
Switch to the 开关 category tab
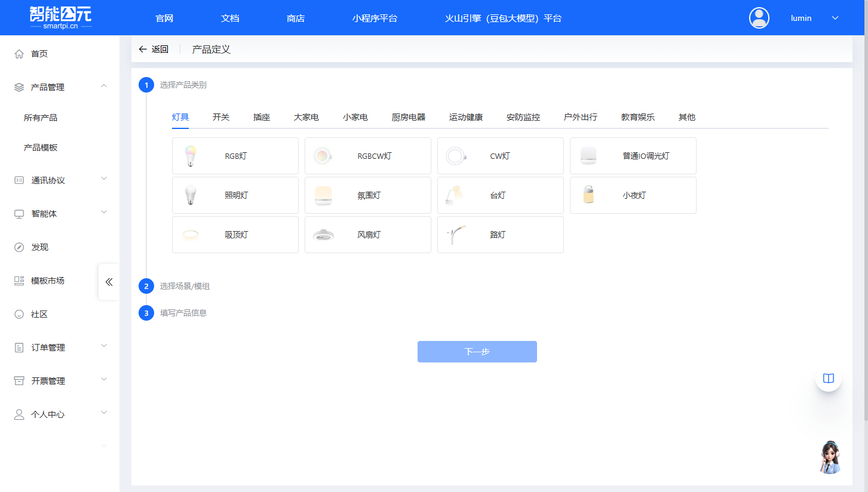(221, 117)
